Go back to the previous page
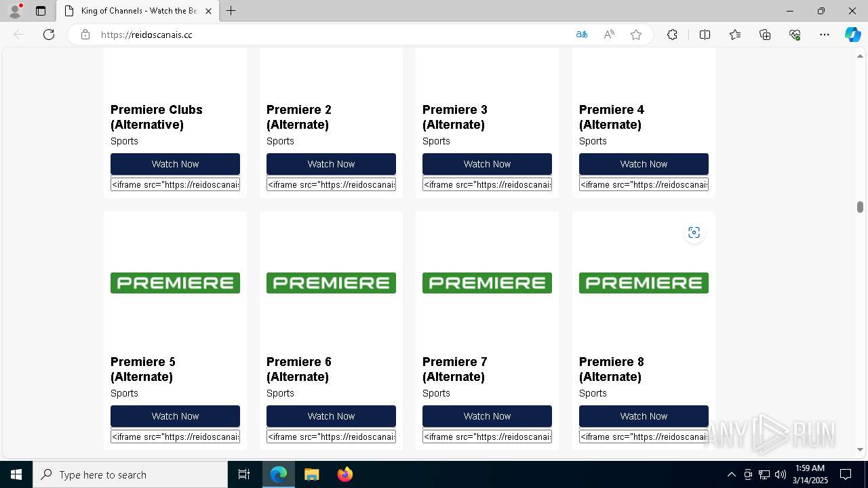This screenshot has height=488, width=868. pyautogui.click(x=19, y=35)
